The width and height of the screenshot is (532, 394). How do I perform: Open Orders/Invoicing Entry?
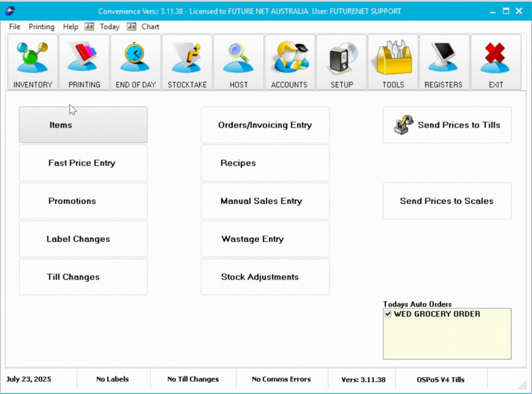265,125
